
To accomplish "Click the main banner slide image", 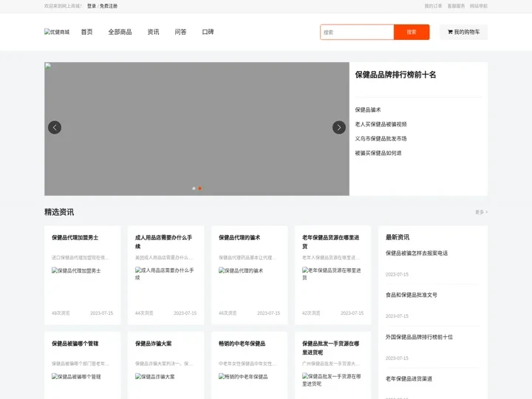I will click(x=197, y=129).
